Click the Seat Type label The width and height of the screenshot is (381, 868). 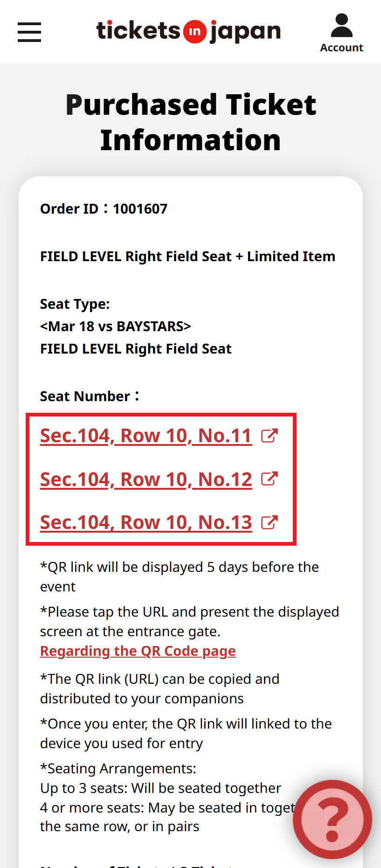tap(75, 304)
